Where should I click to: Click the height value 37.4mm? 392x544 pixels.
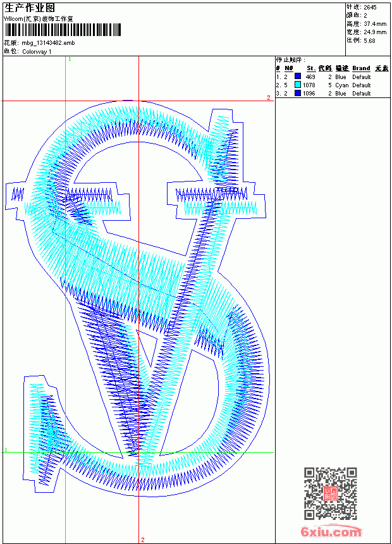point(375,23)
